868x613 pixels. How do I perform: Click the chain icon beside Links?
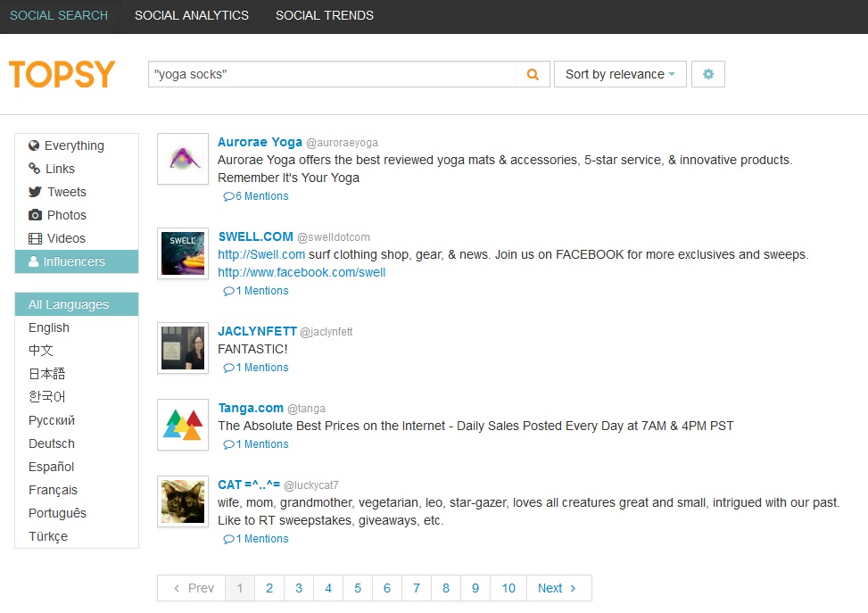[34, 169]
